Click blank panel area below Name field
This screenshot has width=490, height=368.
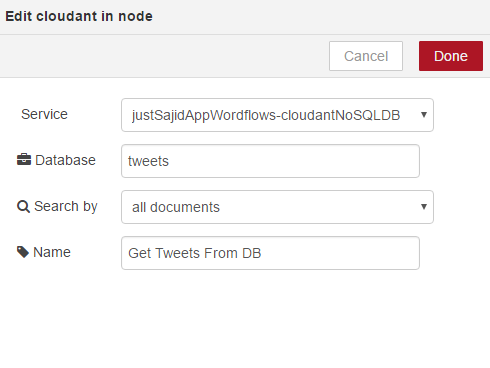click(245, 317)
